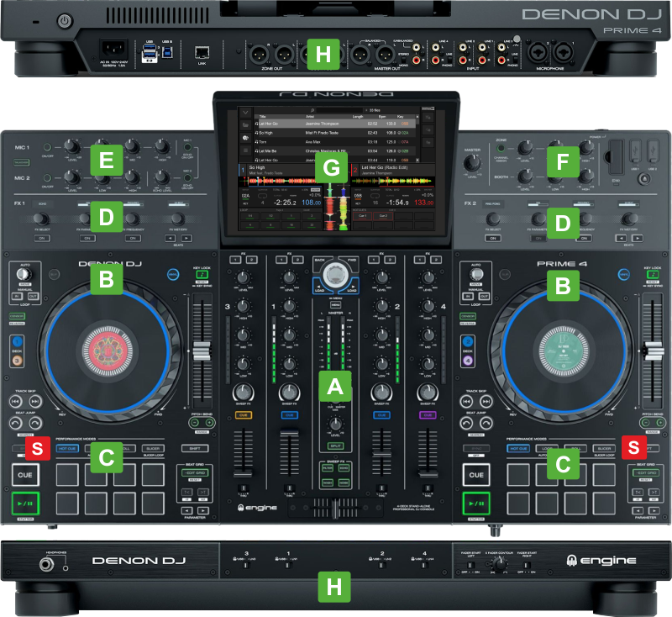672x617 pixels.
Task: Select Slicer performance mode on left deck
Action: click(153, 449)
